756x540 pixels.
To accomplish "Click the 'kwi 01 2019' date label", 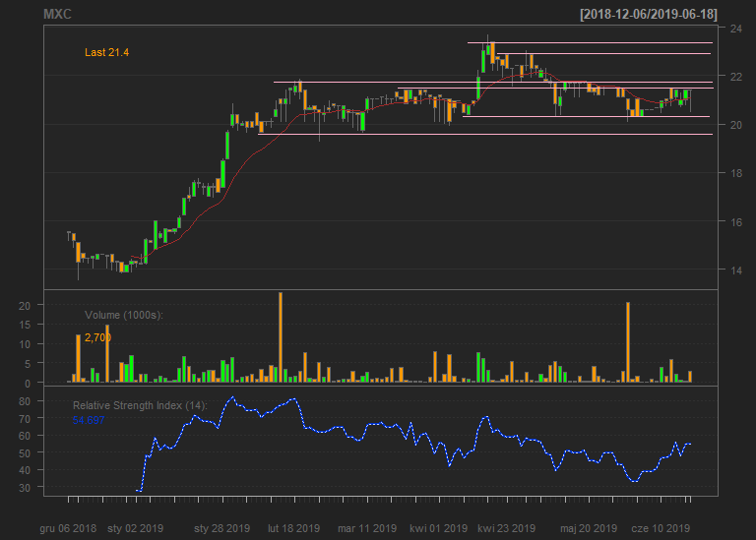I will coord(438,528).
